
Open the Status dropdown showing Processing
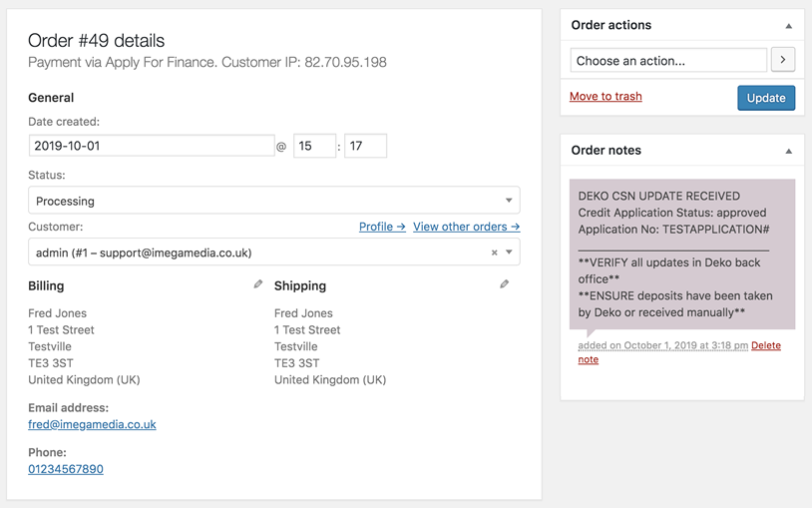(274, 200)
